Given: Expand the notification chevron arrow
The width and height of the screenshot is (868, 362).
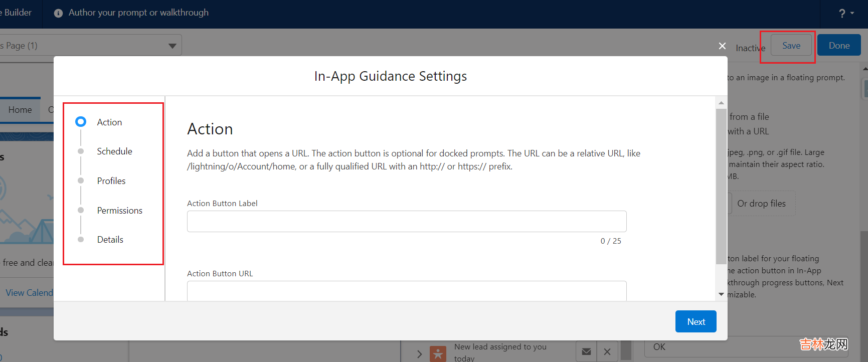Looking at the screenshot, I should 419,354.
